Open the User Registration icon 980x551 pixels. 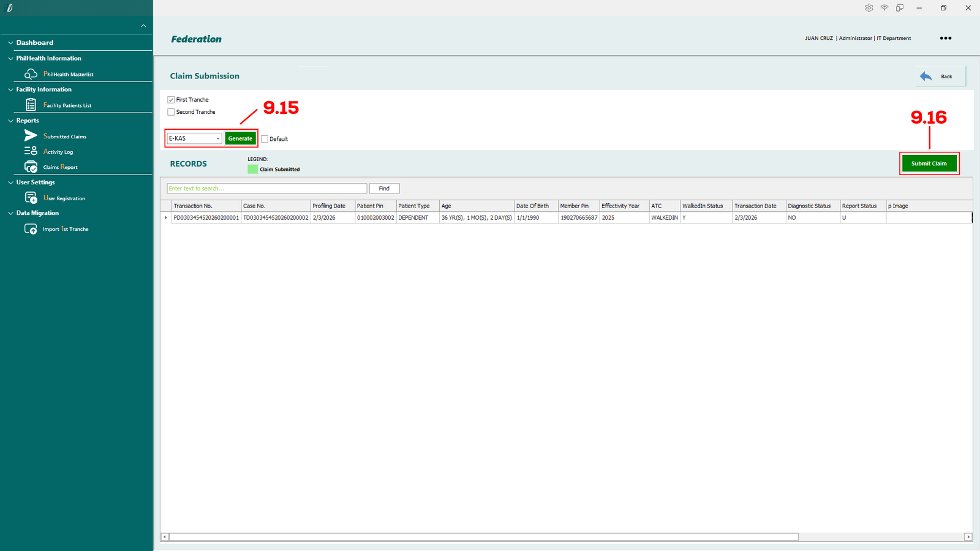[31, 198]
